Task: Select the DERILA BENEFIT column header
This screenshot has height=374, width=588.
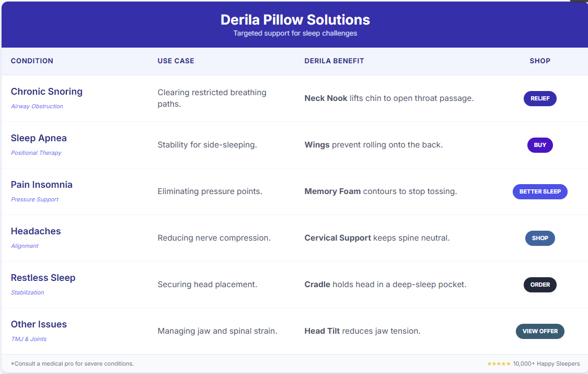Action: [x=334, y=61]
